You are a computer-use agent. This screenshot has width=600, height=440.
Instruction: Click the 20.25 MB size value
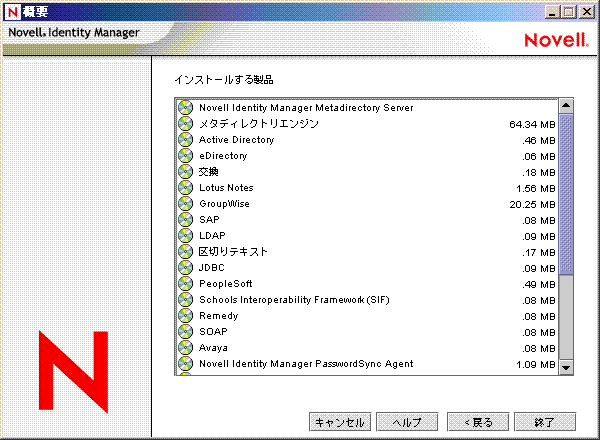click(532, 205)
